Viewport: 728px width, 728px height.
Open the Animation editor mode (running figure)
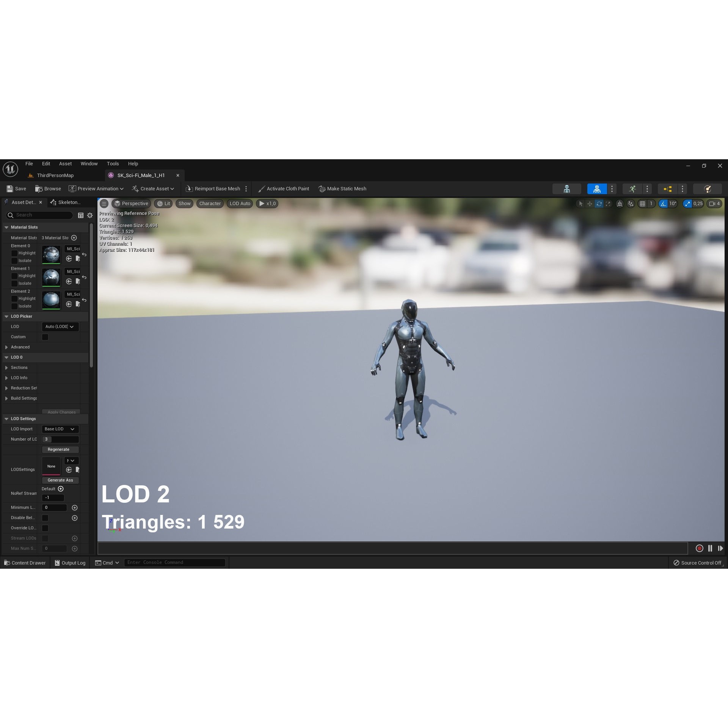coord(632,189)
